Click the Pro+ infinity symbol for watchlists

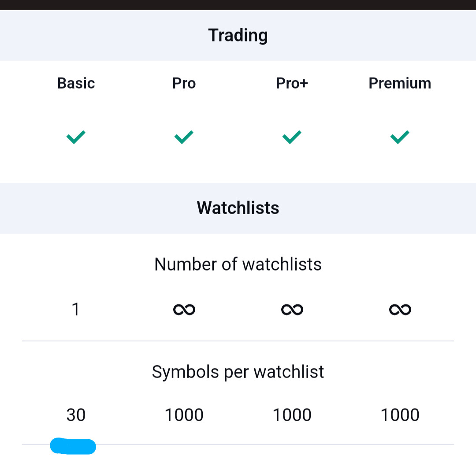point(292,309)
